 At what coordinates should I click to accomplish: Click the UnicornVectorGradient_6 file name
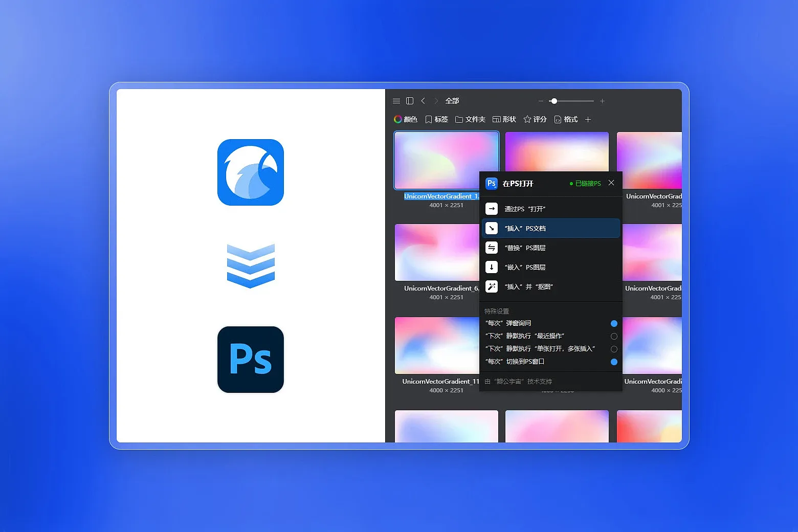tap(441, 289)
